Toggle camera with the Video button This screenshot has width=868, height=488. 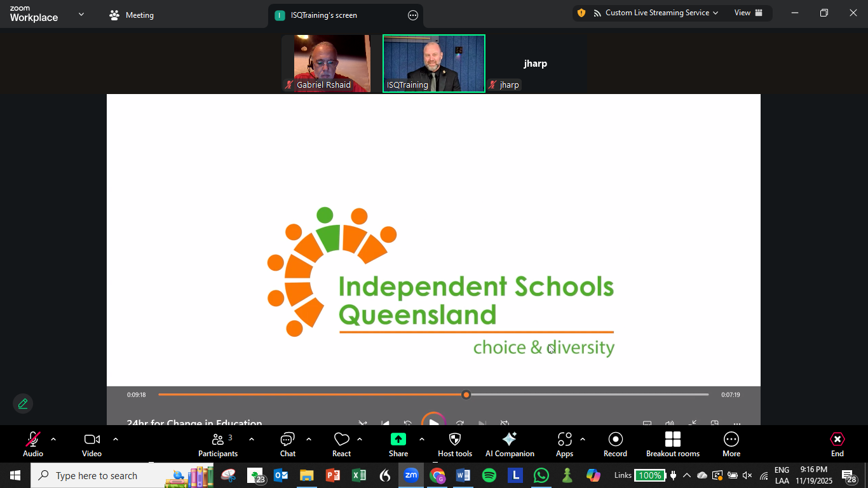[92, 444]
